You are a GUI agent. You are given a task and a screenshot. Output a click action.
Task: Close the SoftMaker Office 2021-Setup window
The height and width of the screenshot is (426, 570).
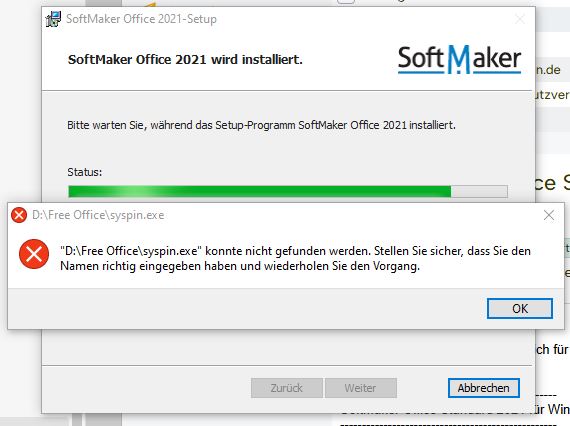pos(520,19)
